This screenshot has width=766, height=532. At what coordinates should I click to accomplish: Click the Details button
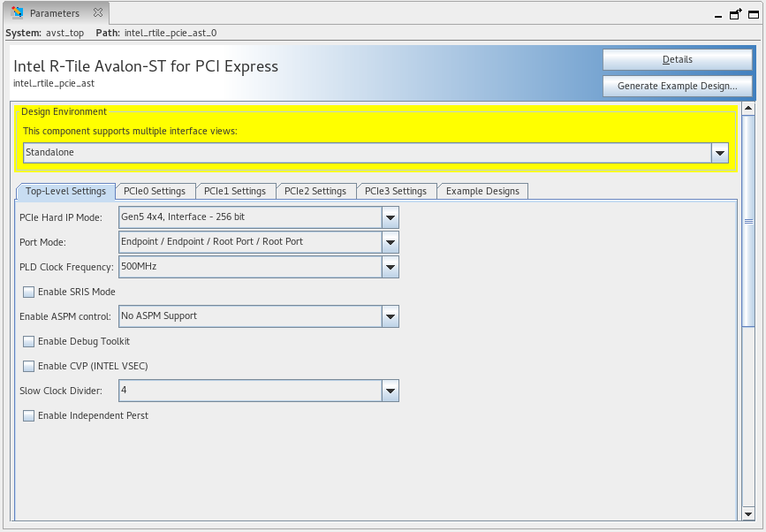click(x=677, y=60)
